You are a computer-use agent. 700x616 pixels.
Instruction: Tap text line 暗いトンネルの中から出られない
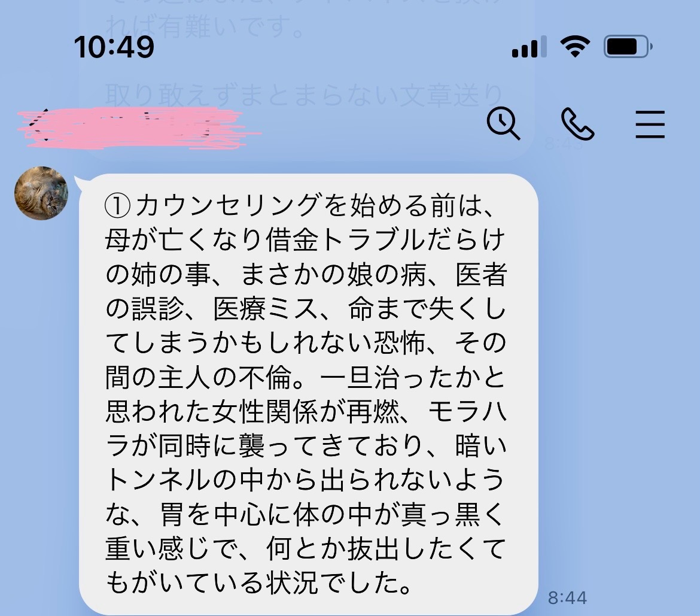click(306, 462)
